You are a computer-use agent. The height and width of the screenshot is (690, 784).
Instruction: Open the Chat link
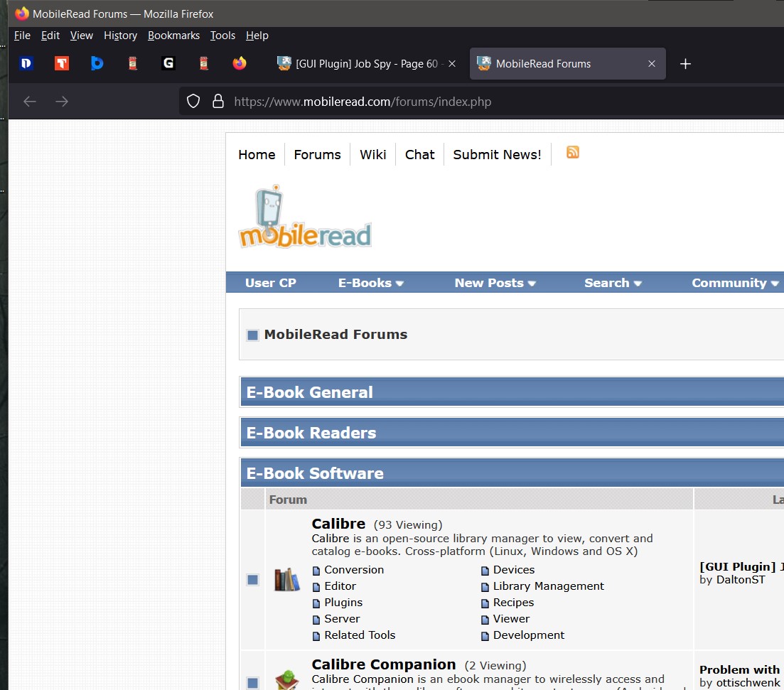[x=419, y=154]
